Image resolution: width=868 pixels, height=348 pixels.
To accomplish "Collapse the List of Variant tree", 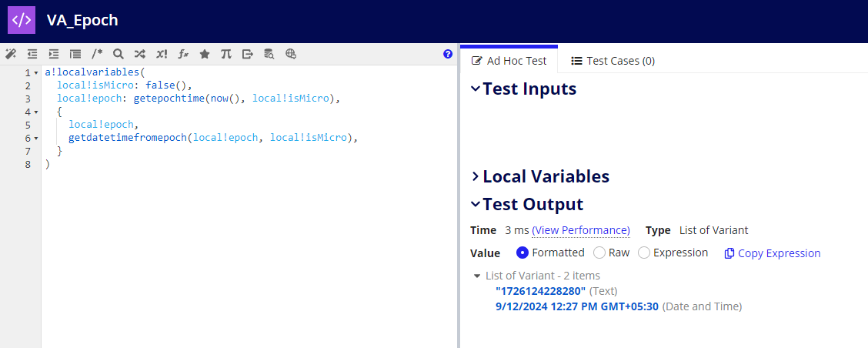I will tap(476, 276).
